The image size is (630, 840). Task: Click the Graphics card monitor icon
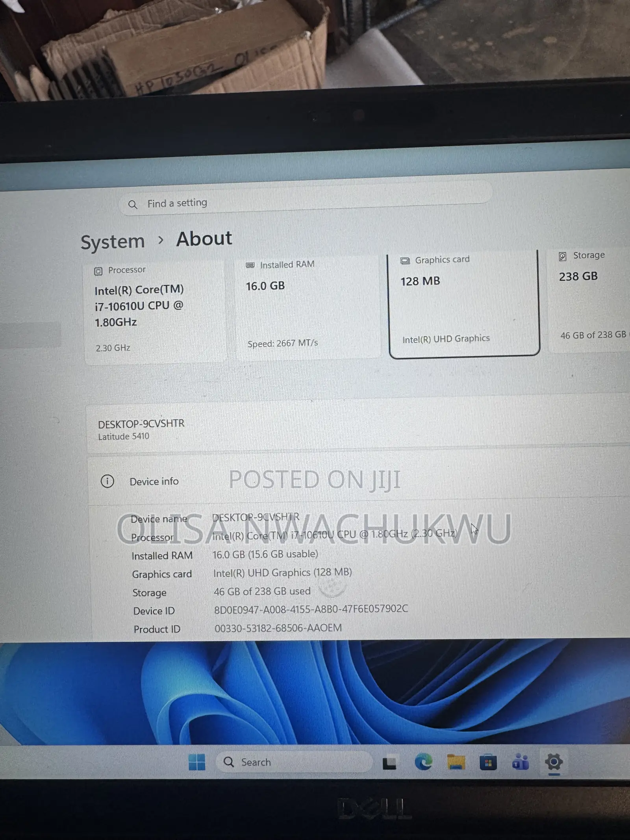pyautogui.click(x=405, y=261)
